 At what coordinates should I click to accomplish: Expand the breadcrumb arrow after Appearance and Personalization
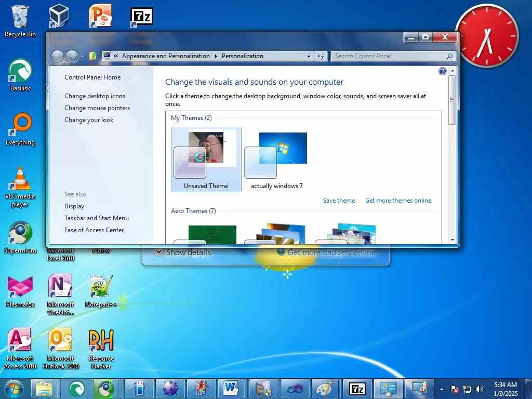click(216, 56)
